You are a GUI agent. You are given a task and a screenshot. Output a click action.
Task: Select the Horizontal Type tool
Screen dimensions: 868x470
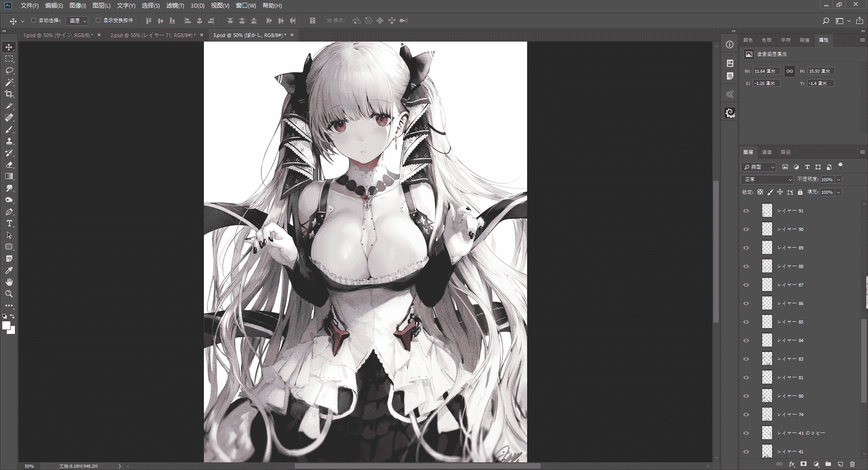coord(9,224)
